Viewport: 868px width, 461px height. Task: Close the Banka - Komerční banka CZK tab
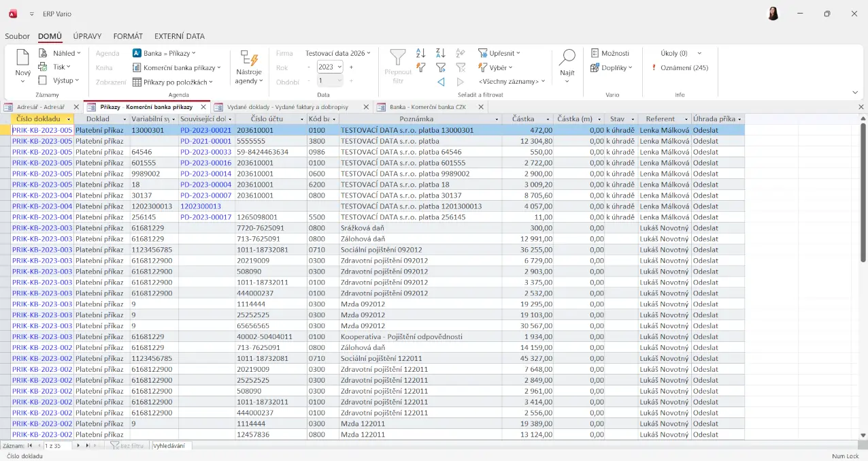tap(481, 107)
